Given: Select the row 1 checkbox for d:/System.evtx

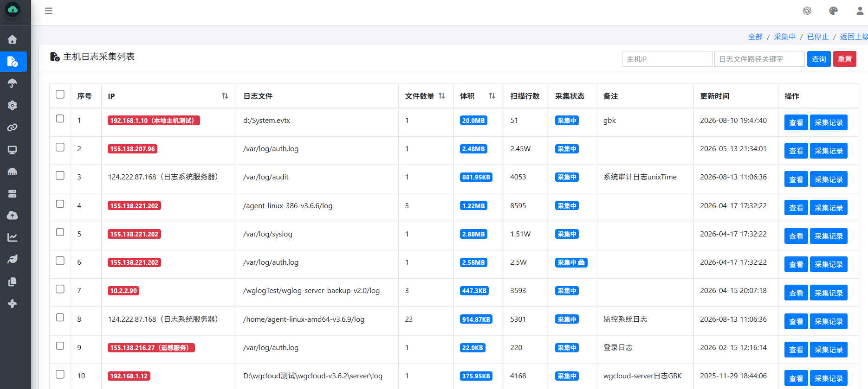Looking at the screenshot, I should pos(60,119).
